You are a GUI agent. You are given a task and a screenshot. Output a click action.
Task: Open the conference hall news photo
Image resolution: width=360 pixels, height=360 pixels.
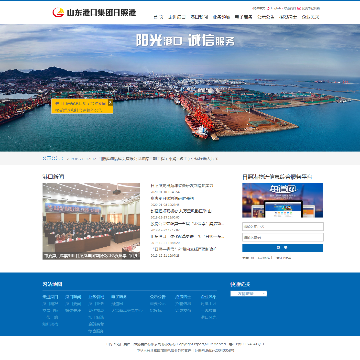(x=91, y=221)
